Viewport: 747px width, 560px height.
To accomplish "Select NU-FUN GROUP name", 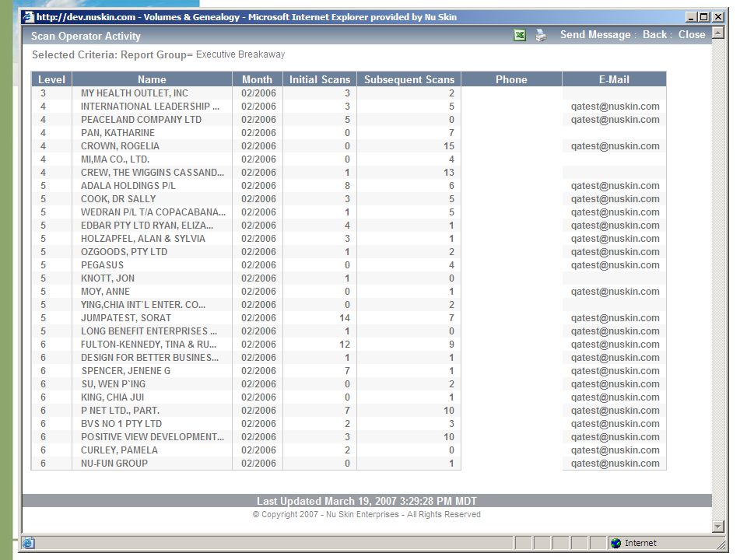I will [x=114, y=464].
